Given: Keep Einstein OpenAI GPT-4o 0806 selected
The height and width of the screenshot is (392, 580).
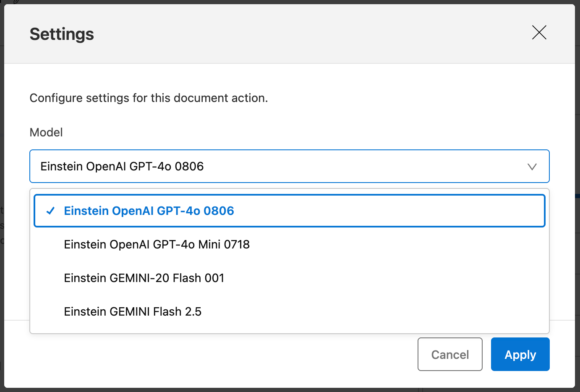Looking at the screenshot, I should pyautogui.click(x=149, y=211).
